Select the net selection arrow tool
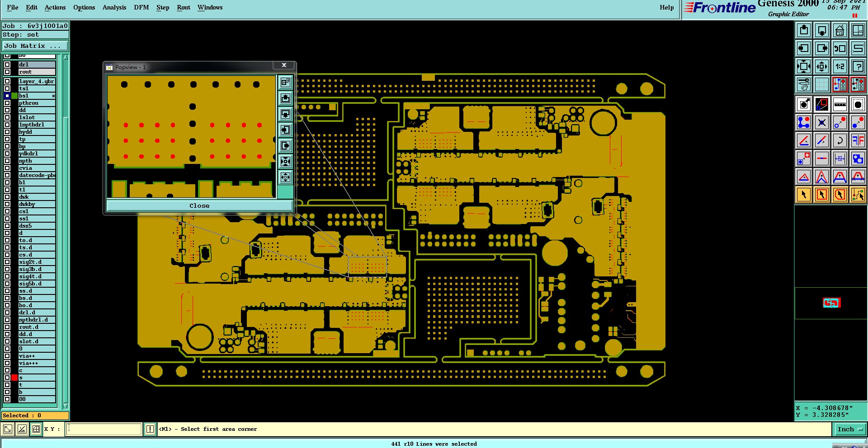 [x=858, y=195]
